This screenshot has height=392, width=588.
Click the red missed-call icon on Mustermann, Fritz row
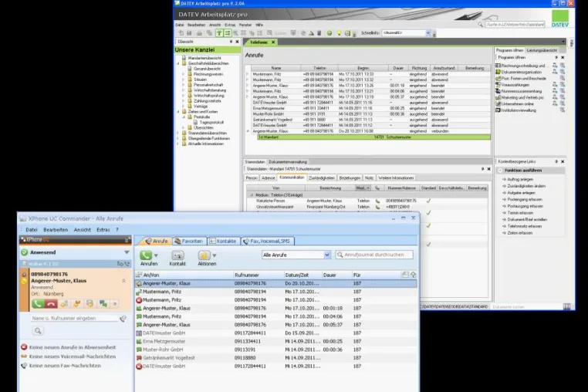[139, 300]
